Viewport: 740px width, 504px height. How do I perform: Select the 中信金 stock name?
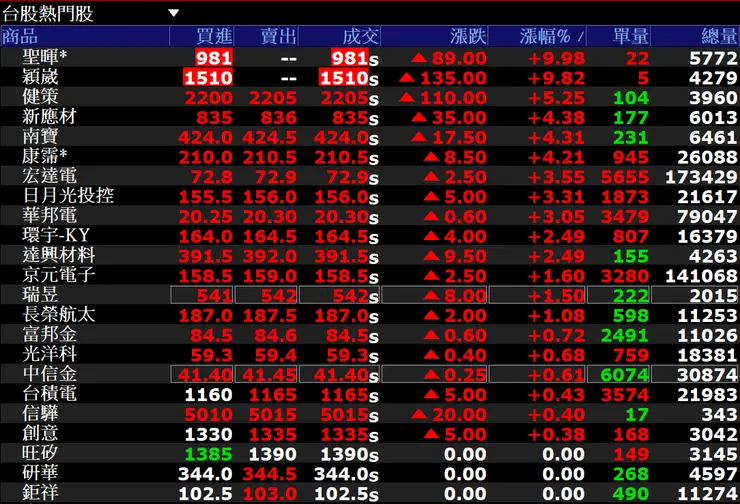pyautogui.click(x=49, y=374)
